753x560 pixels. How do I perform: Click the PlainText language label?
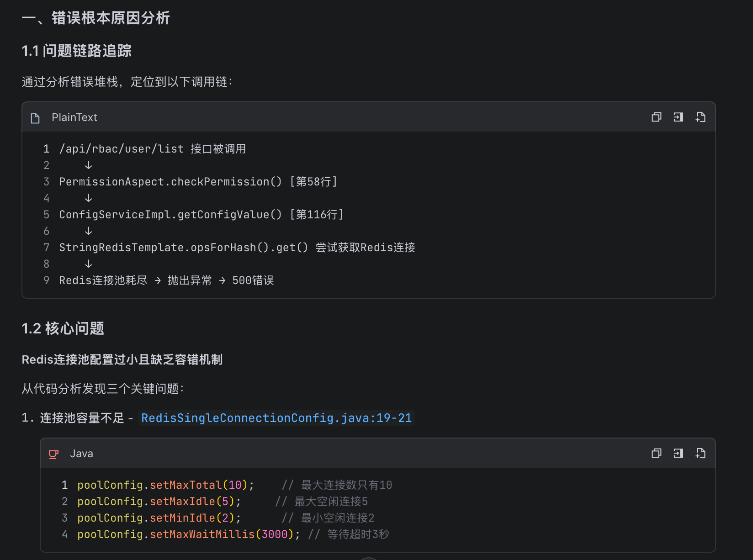click(74, 117)
